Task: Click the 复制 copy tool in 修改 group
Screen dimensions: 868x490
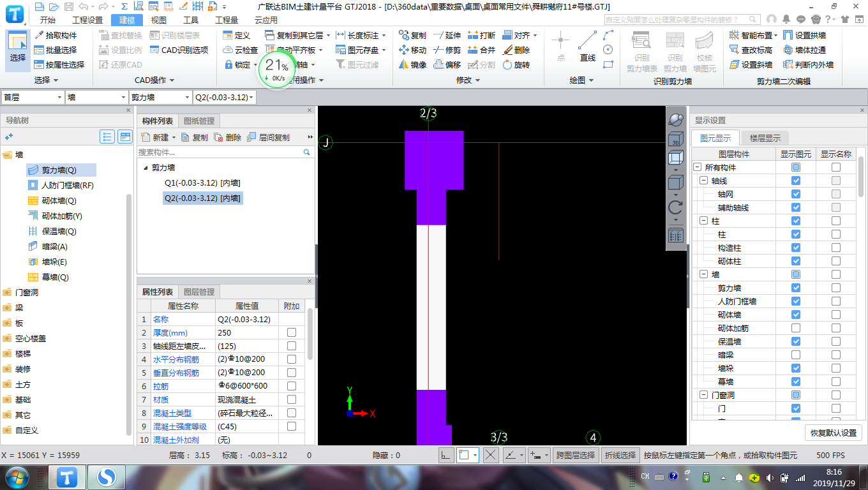Action: coord(412,35)
